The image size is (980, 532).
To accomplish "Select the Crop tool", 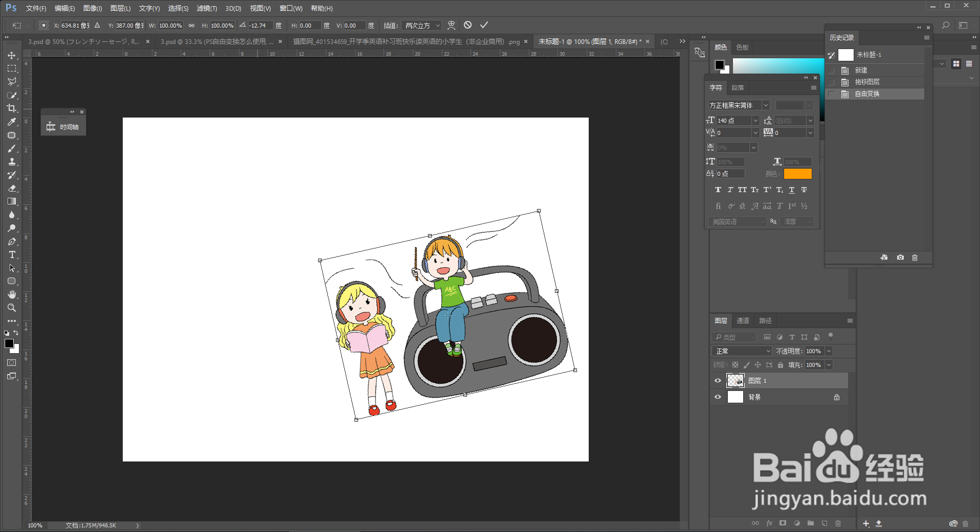I will (12, 108).
